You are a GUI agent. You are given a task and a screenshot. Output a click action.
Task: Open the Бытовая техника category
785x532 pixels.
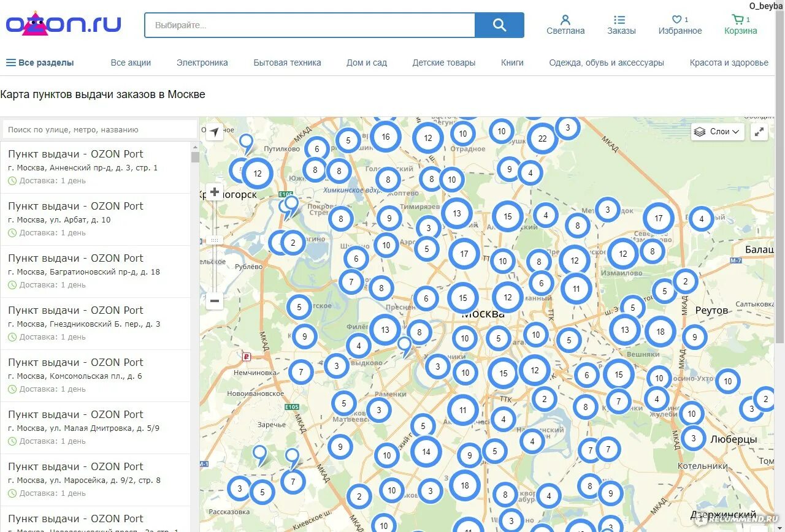coord(287,63)
